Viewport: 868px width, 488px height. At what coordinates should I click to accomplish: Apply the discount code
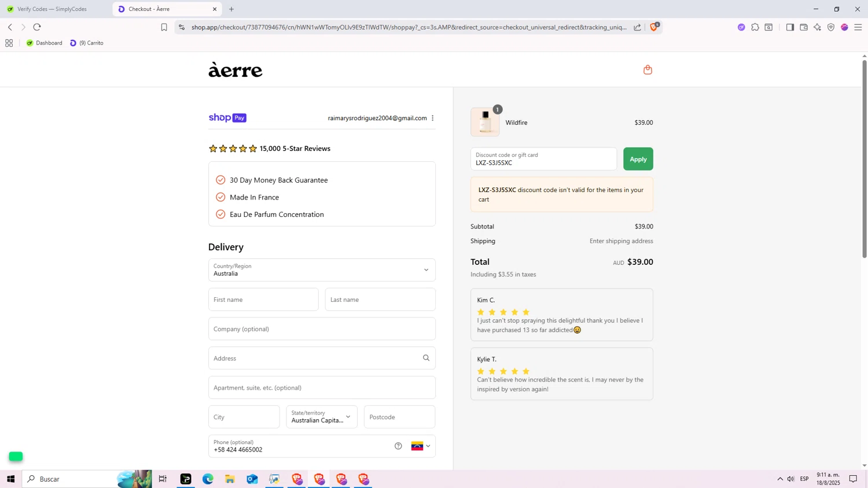click(638, 159)
